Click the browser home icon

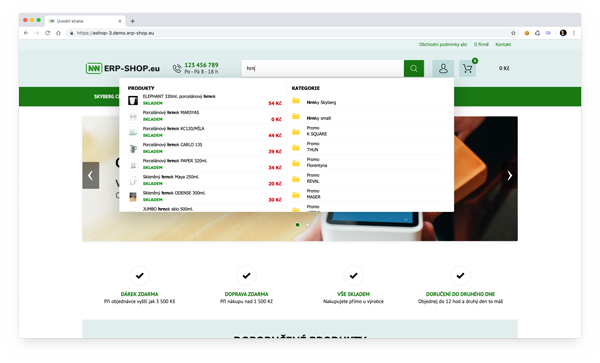coord(58,33)
